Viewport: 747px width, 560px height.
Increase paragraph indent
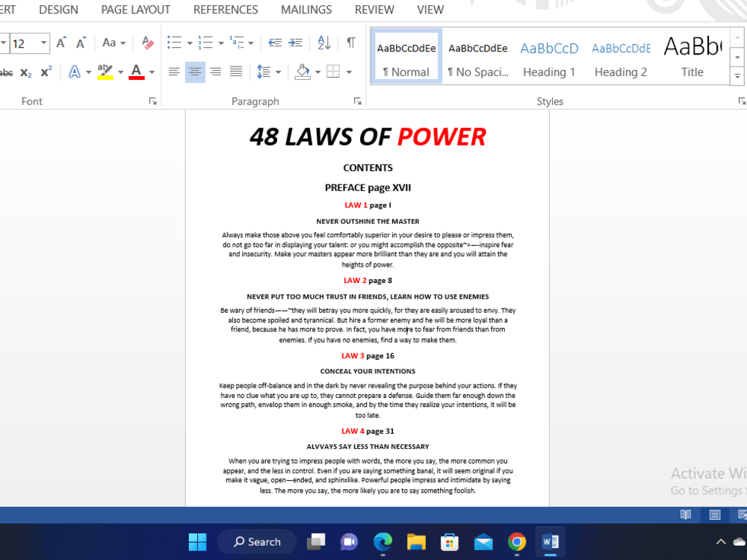(x=295, y=43)
